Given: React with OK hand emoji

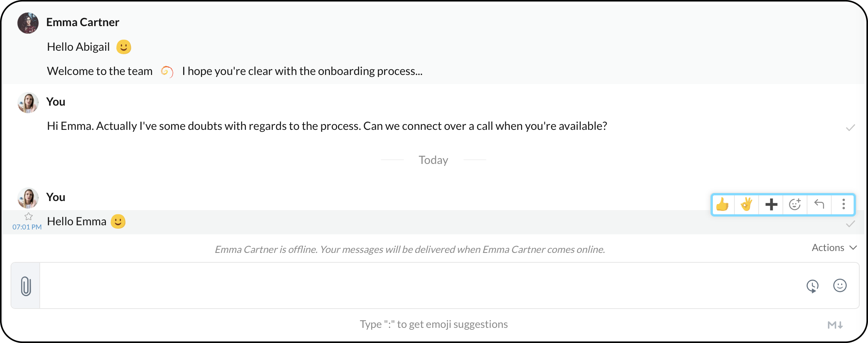Looking at the screenshot, I should pyautogui.click(x=747, y=204).
